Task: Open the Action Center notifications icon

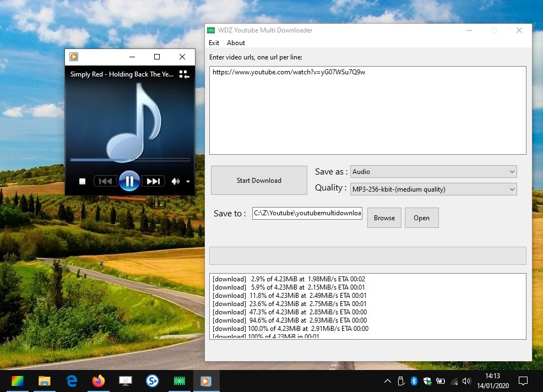Action: [523, 381]
